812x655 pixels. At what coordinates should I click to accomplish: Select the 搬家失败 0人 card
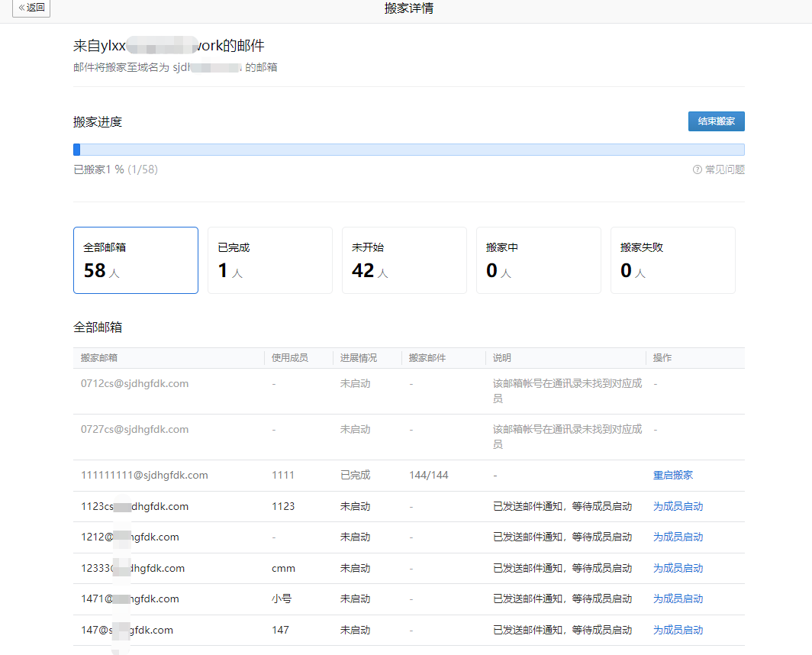pyautogui.click(x=672, y=260)
